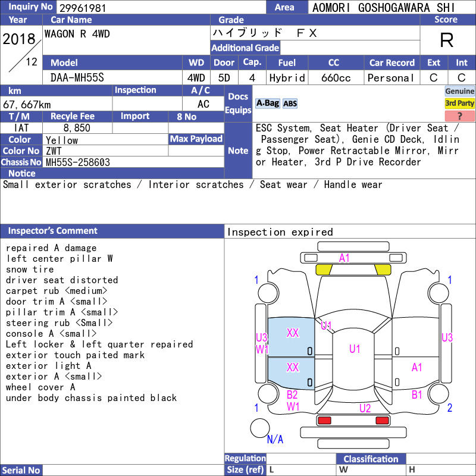This screenshot has width=476, height=476.
Task: Click the fuel value Hybrid
Action: click(287, 78)
